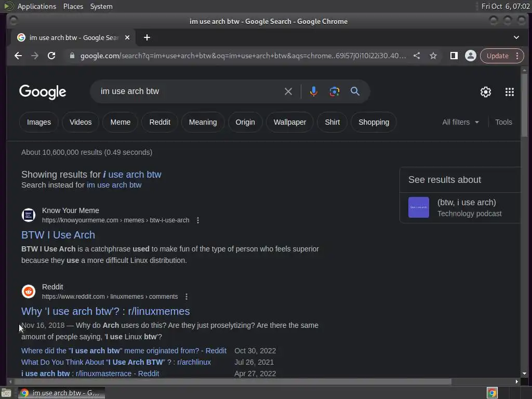Screen dimensions: 532x399
Task: Open more options for Reddit result
Action: point(187,297)
